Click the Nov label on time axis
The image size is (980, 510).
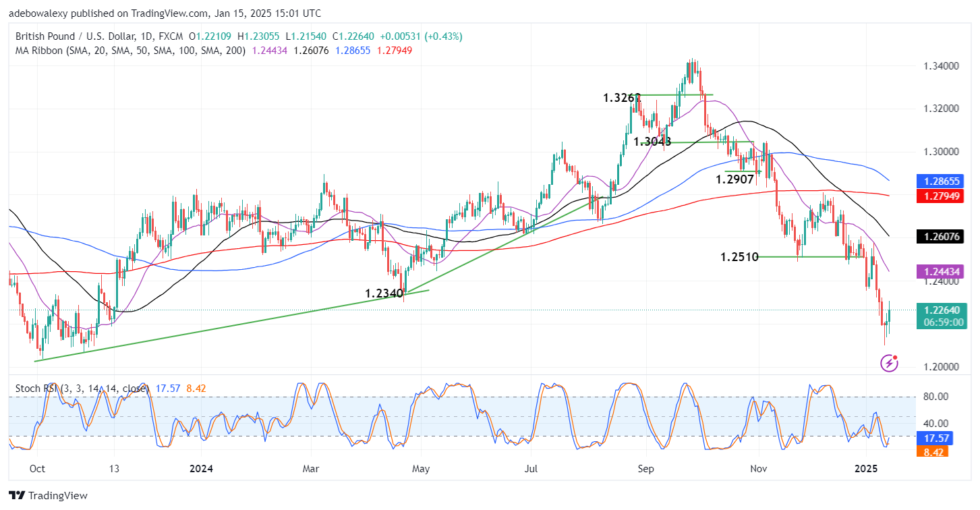[x=759, y=468]
